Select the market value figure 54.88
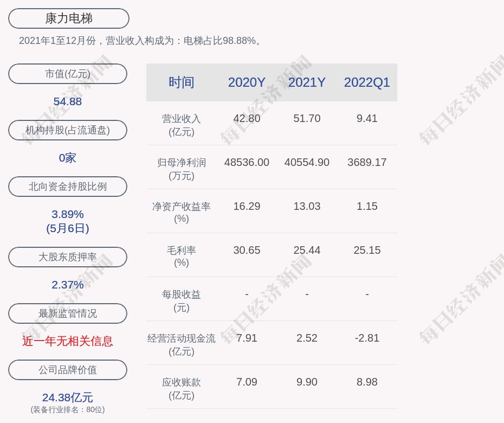Screen dimensions: 504x423 click(68, 101)
